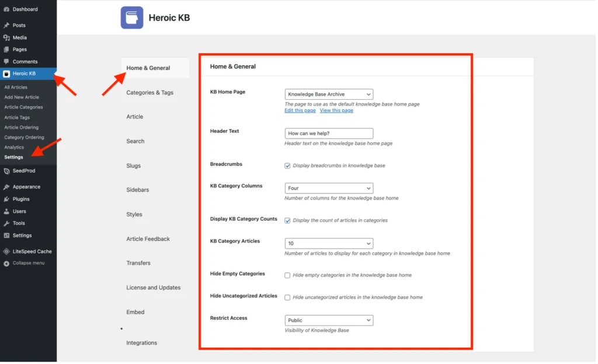Click the Plugins icon
598x364 pixels.
coord(6,199)
